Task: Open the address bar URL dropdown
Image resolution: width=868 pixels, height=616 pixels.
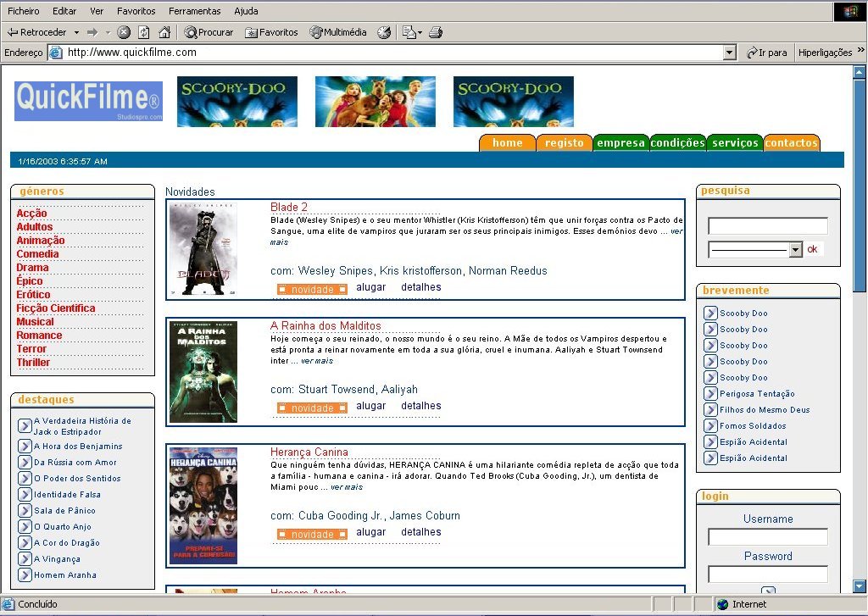Action: pos(729,53)
